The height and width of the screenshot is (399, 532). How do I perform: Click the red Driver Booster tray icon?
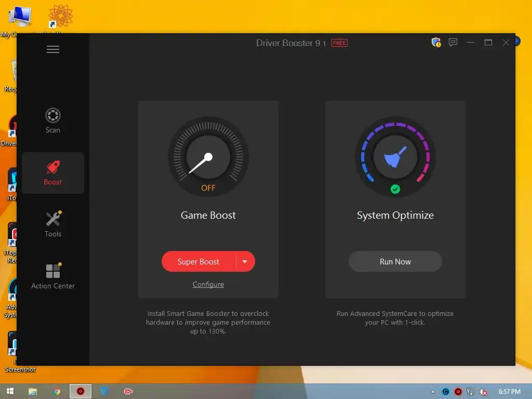tap(458, 392)
